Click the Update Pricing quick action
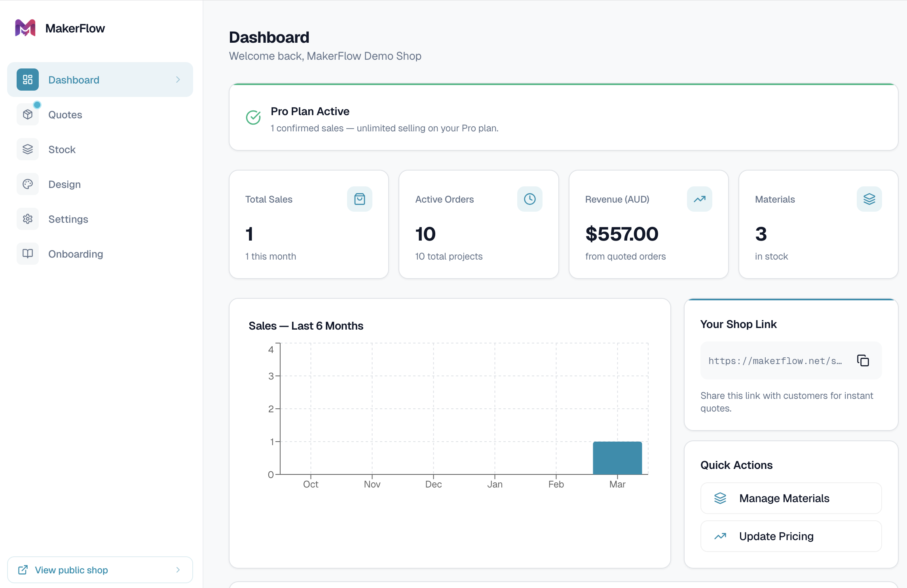 click(790, 536)
